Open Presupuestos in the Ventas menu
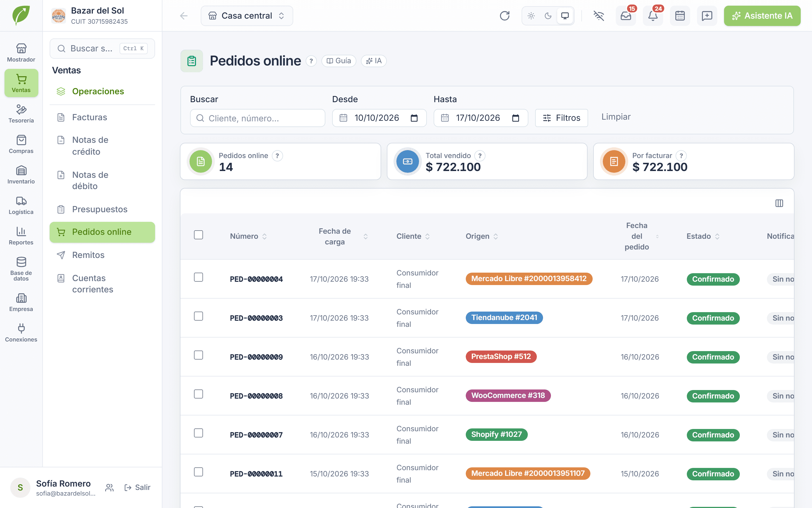Image resolution: width=812 pixels, height=508 pixels. click(102, 209)
